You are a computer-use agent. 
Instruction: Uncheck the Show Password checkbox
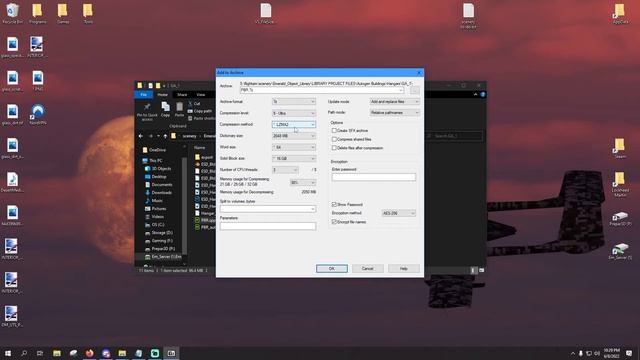click(334, 204)
